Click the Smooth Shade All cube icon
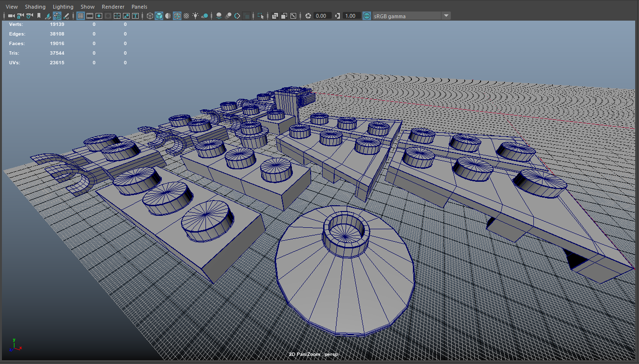This screenshot has height=364, width=639. pos(159,16)
